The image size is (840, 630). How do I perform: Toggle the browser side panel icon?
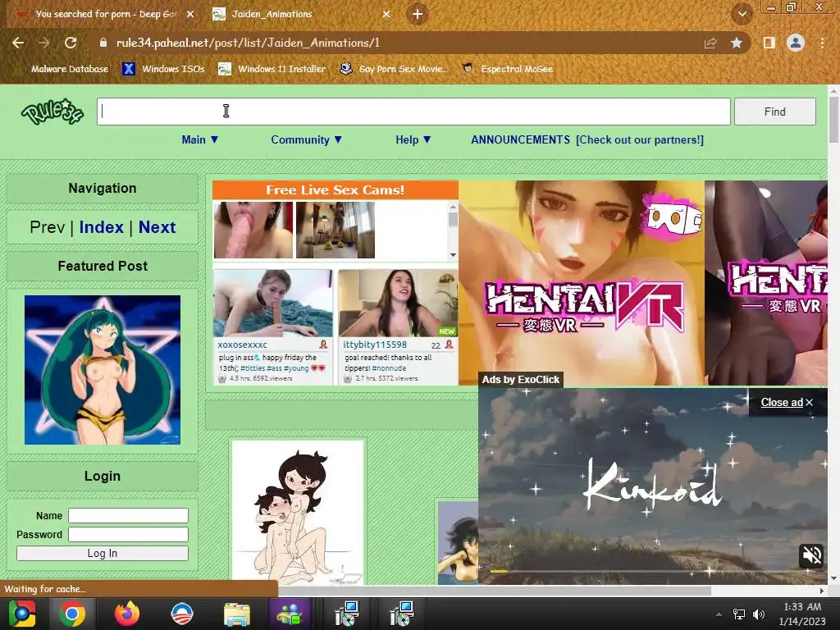769,43
